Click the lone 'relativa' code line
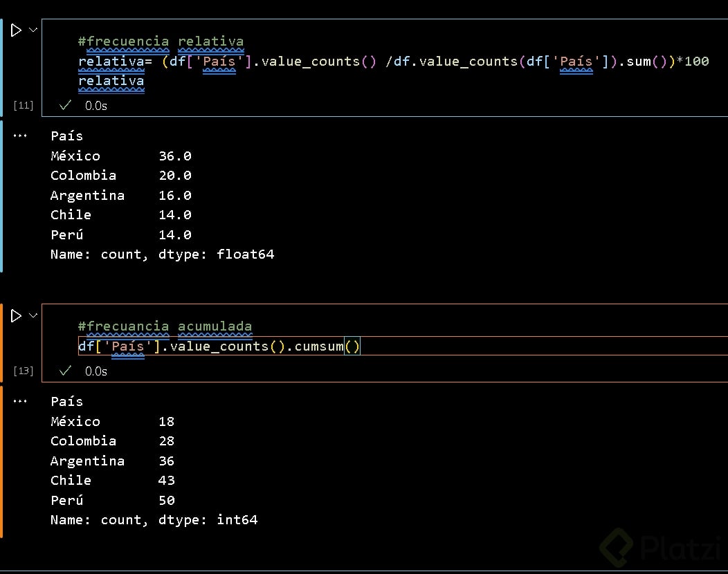 point(111,81)
